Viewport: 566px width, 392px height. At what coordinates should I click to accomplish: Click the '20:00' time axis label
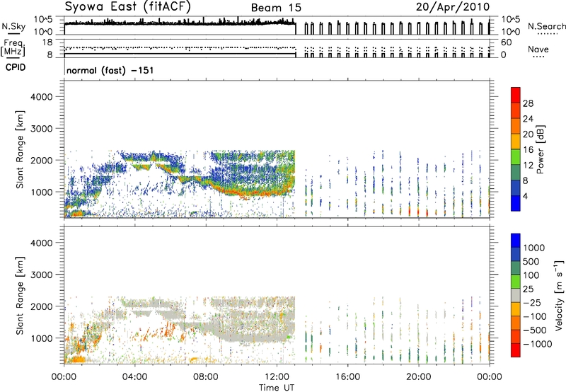[418, 377]
